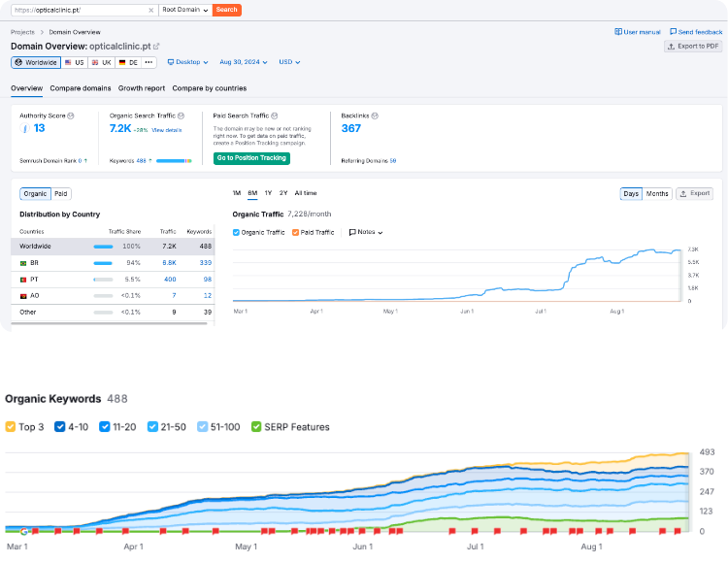Select 6M time range
728x563 pixels.
(x=252, y=193)
